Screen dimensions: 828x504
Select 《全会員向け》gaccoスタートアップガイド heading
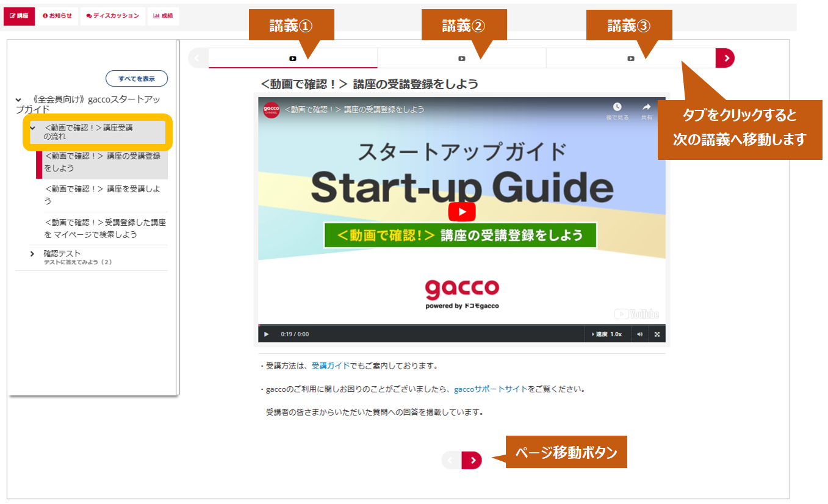point(88,104)
